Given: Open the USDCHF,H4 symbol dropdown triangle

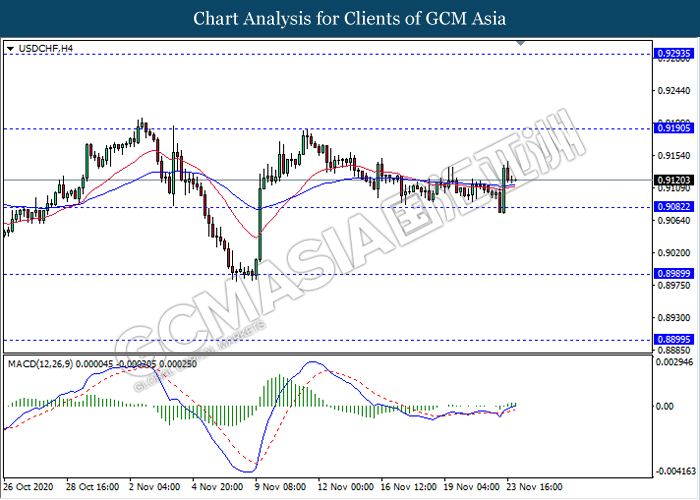Looking at the screenshot, I should (11, 48).
